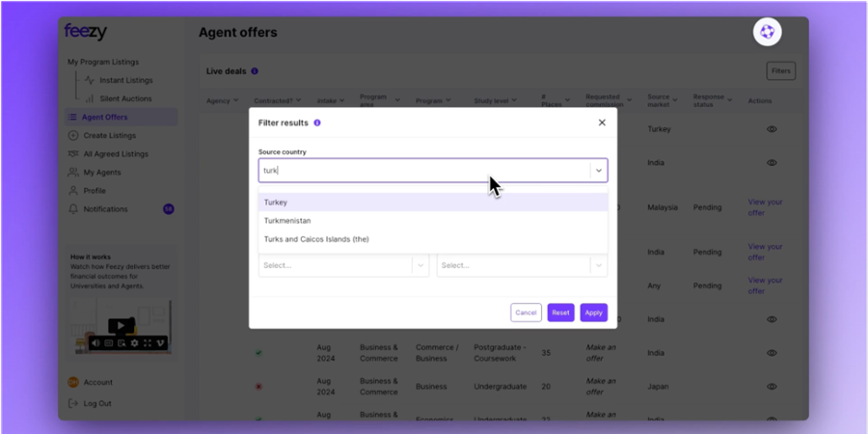Click eye icon in Commerce / Business row

tap(772, 353)
